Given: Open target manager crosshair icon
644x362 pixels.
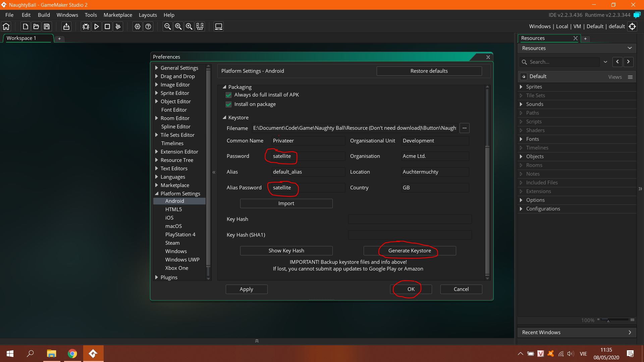Looking at the screenshot, I should click(632, 26).
